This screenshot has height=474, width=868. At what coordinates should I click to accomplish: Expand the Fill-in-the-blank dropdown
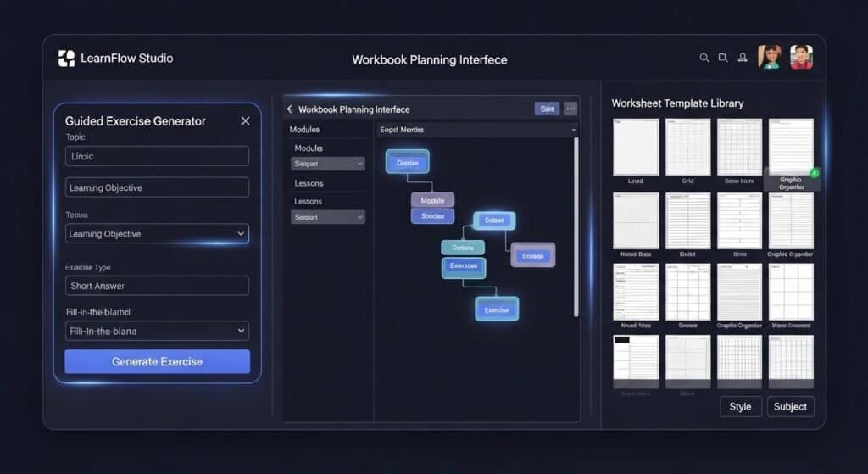click(157, 332)
